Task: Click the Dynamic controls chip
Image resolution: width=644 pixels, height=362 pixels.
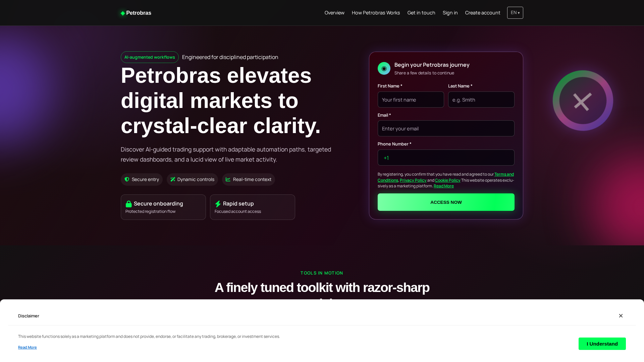Action: pos(192,179)
